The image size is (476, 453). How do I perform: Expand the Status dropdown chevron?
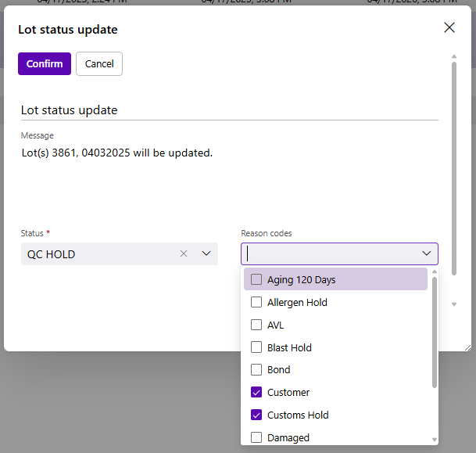coord(206,253)
